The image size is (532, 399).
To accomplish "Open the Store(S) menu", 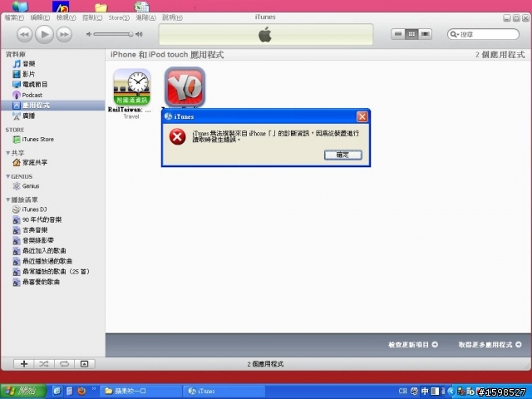I will [x=119, y=17].
